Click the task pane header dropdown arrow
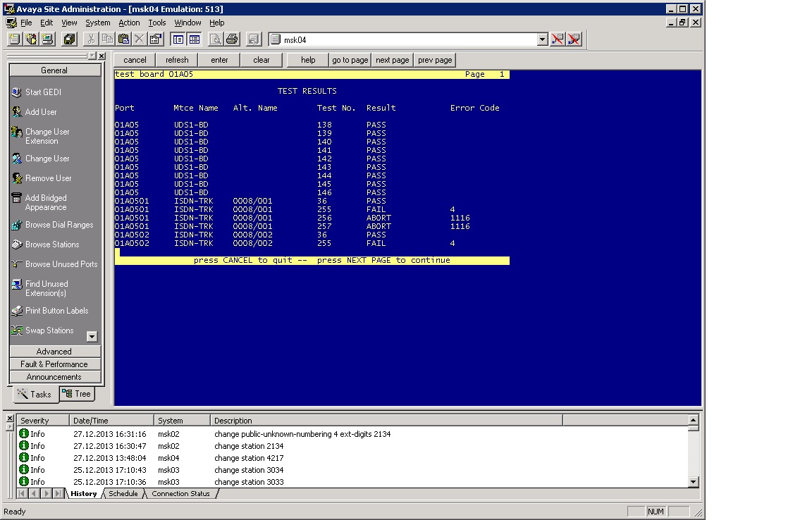Viewport: 812px width, 520px height. point(92,56)
